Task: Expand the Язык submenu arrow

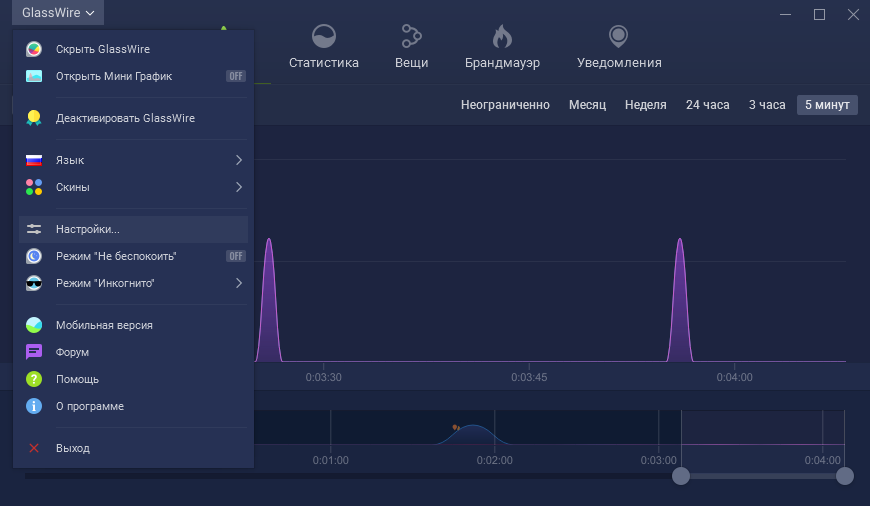Action: pyautogui.click(x=239, y=160)
